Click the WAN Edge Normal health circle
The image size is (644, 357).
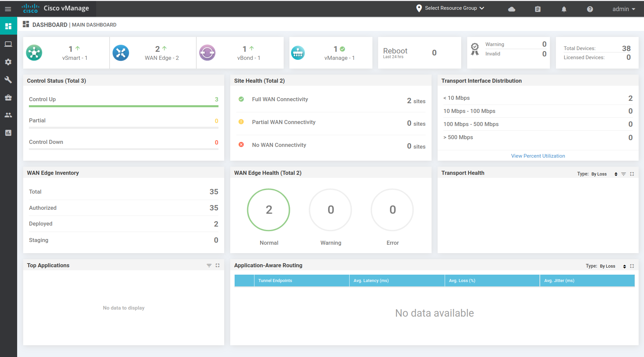268,210
